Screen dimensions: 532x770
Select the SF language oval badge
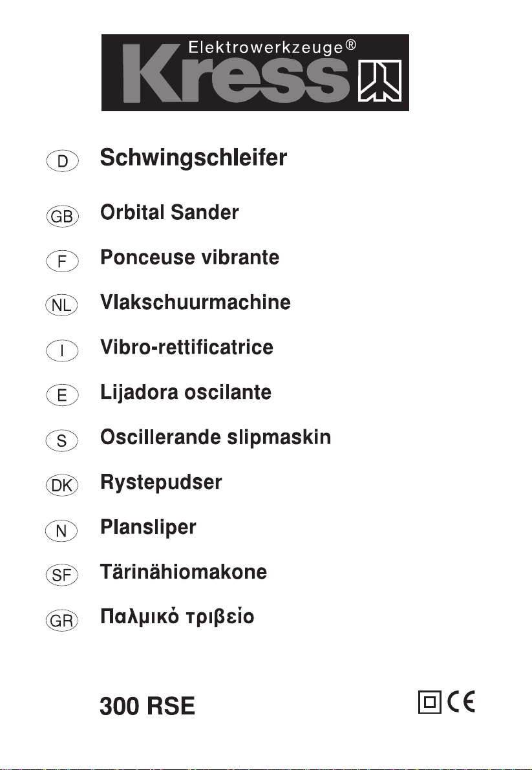click(62, 575)
